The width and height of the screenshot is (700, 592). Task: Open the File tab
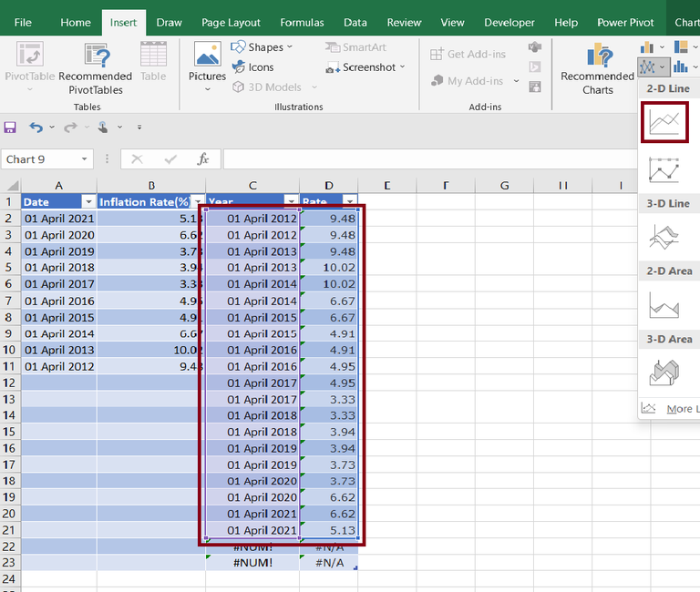(23, 22)
